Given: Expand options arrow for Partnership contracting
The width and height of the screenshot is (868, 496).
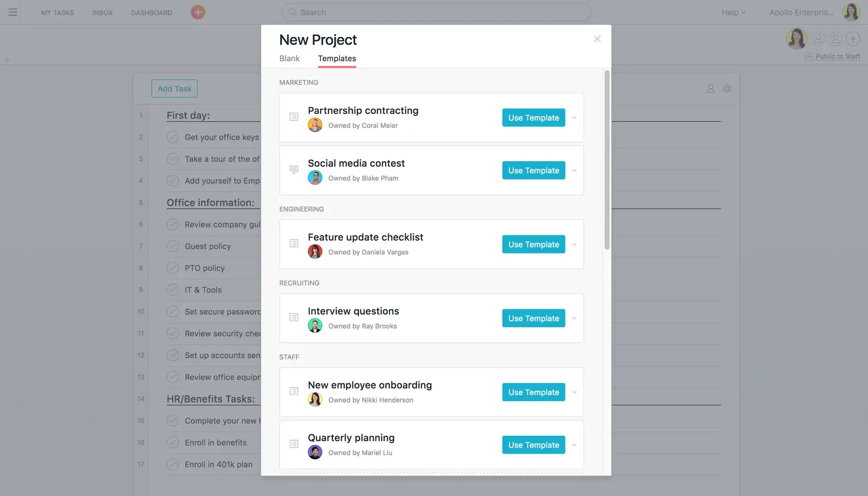Looking at the screenshot, I should (x=574, y=118).
